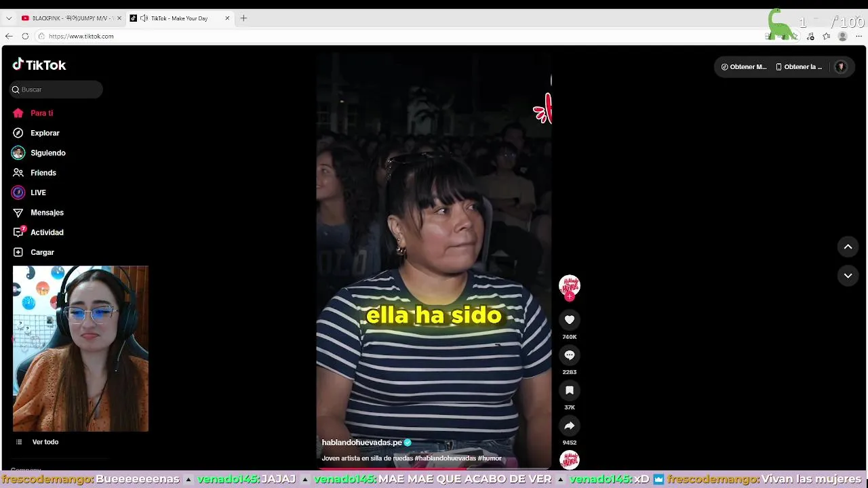Screen dimensions: 868x488
Task: Close the TikTok tab
Action: click(227, 18)
